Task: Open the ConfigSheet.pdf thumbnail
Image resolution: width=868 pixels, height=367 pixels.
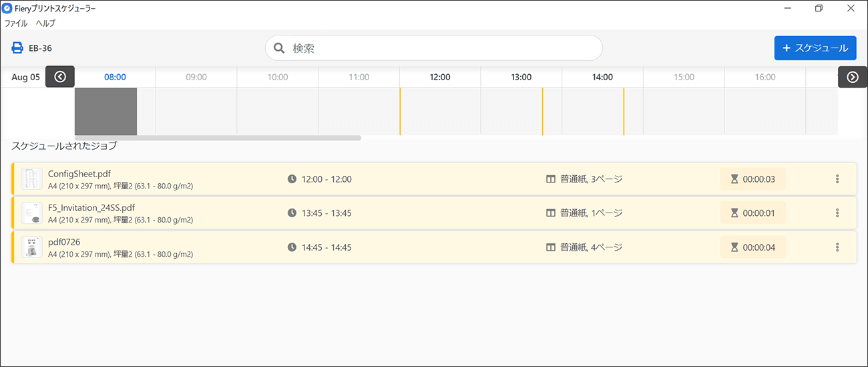Action: 31,179
